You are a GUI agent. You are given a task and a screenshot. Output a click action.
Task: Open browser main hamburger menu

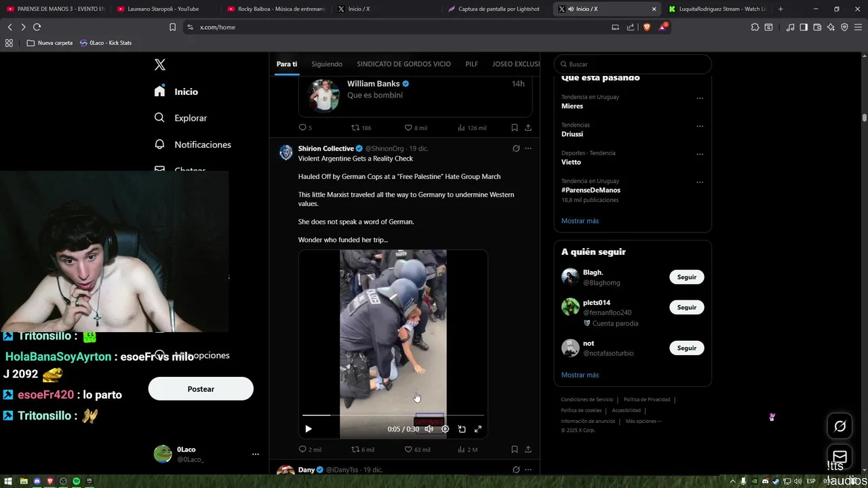click(858, 27)
